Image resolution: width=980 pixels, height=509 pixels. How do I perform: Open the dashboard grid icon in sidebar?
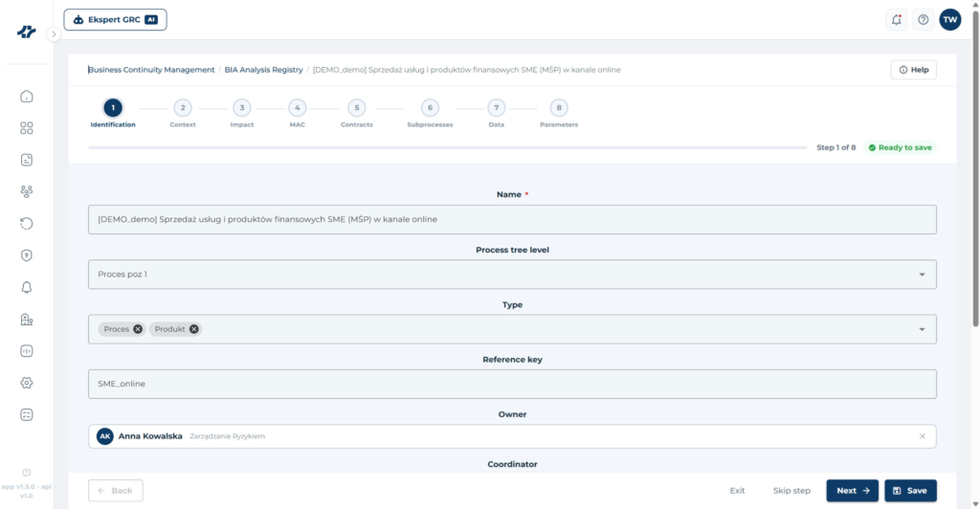pos(26,128)
